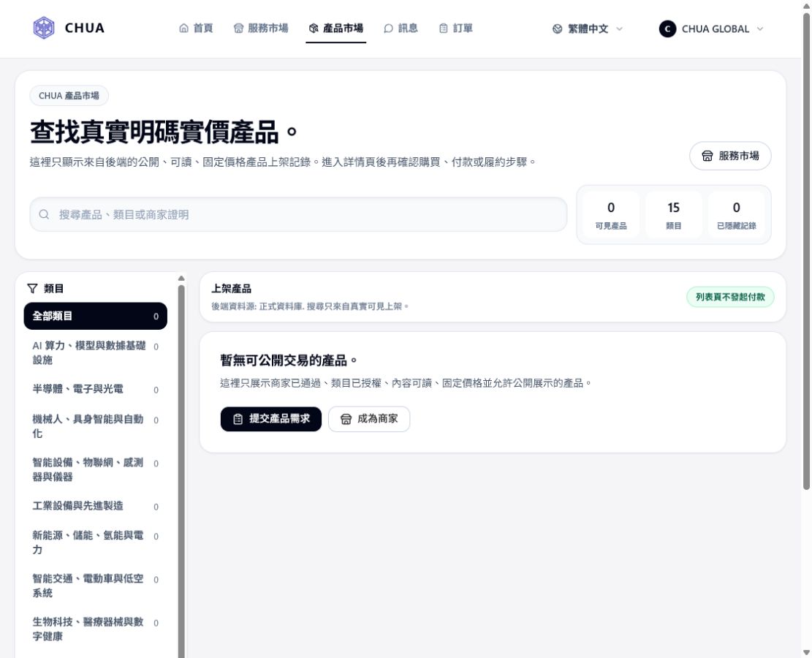Click the 服務市場 button in header card
Image resolution: width=812 pixels, height=658 pixels.
point(730,156)
